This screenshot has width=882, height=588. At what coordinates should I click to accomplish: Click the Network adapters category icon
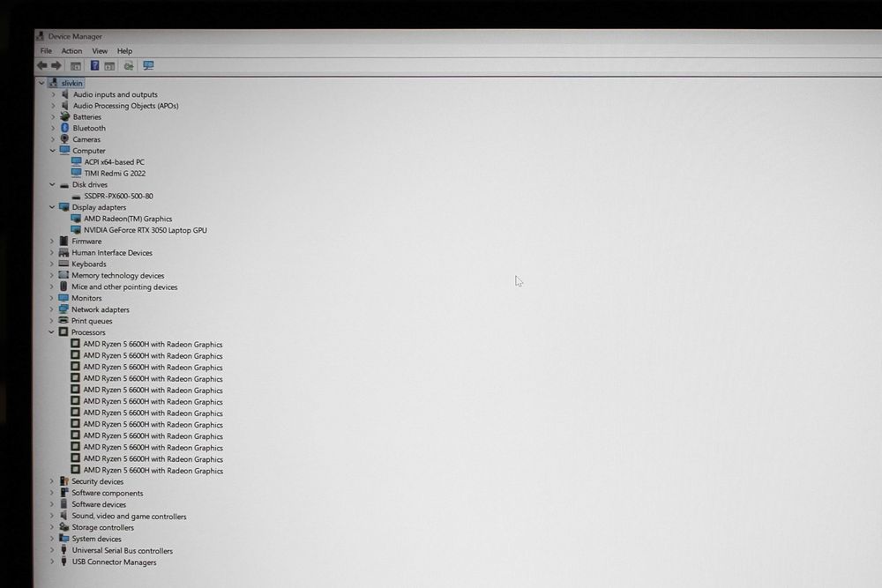tap(64, 309)
